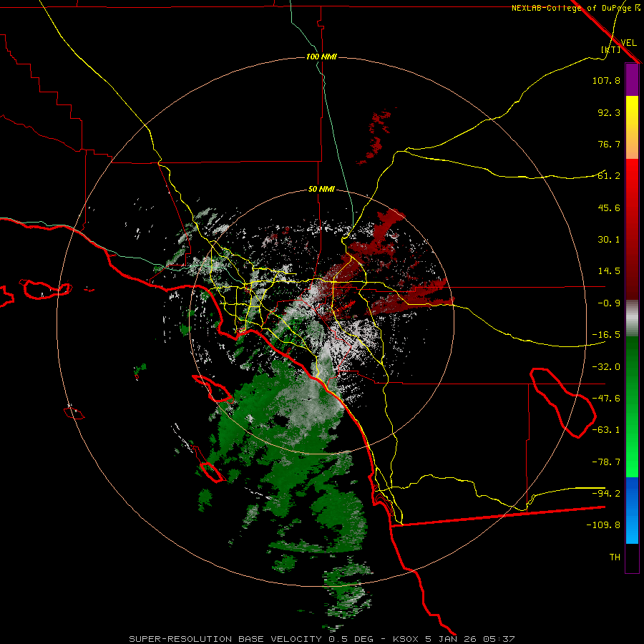Click the NEXLAB-College of DuPage watermark text

pyautogui.click(x=571, y=8)
